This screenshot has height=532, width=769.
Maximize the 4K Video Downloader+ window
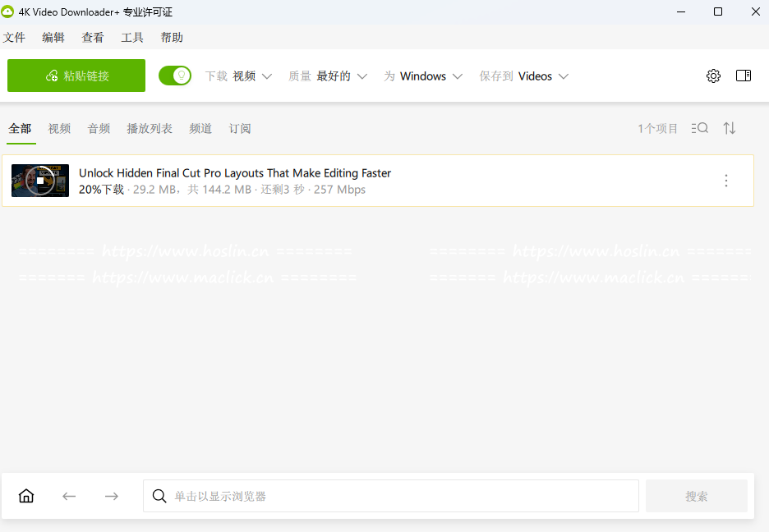click(718, 11)
